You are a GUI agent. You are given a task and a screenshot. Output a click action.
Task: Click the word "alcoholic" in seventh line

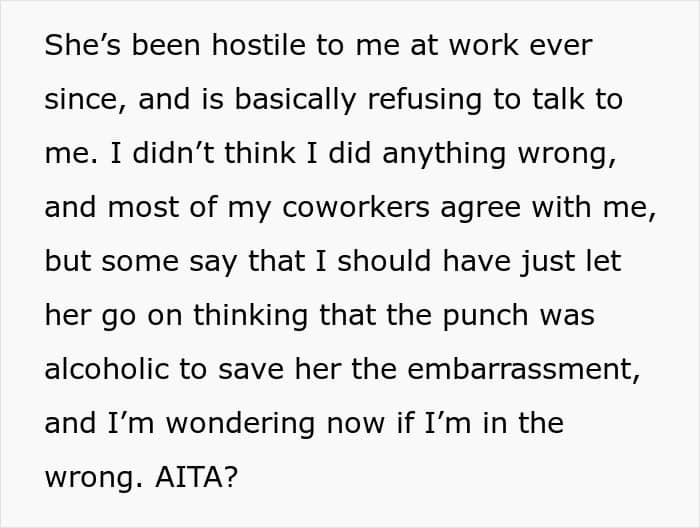click(x=107, y=369)
